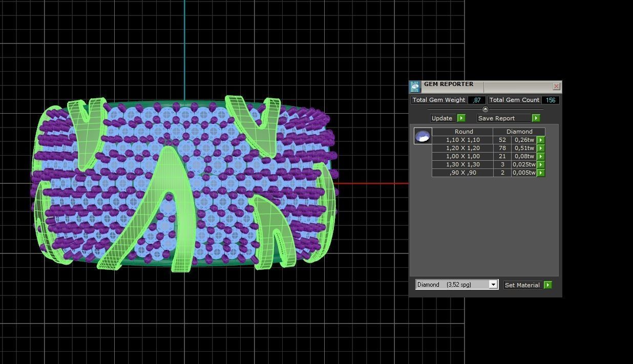Click the green arrow on the 1,10 X 1,10 row
Image resolution: width=633 pixels, height=364 pixels.
pyautogui.click(x=541, y=140)
